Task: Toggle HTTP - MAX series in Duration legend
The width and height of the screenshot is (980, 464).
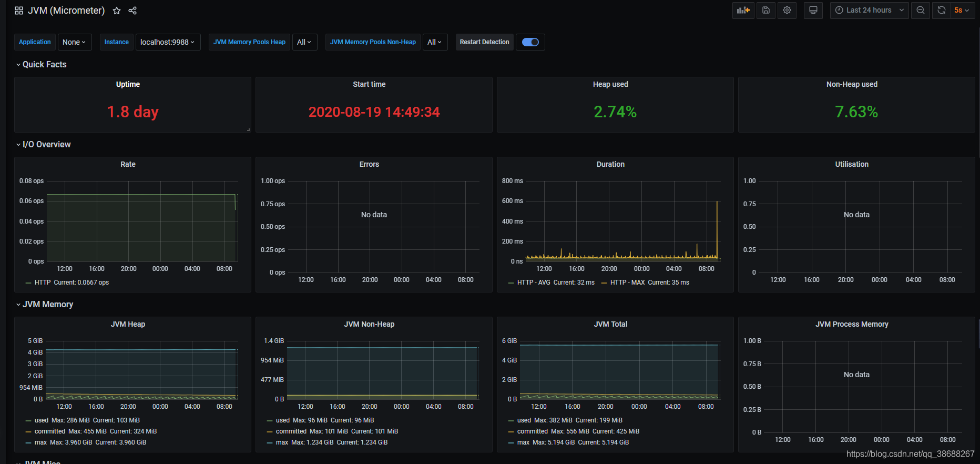Action: [x=627, y=283]
